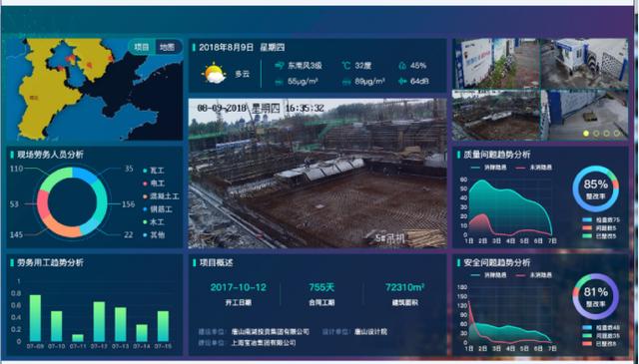
Task: Open the bottom-left excavation pit photo
Action: tap(496, 115)
